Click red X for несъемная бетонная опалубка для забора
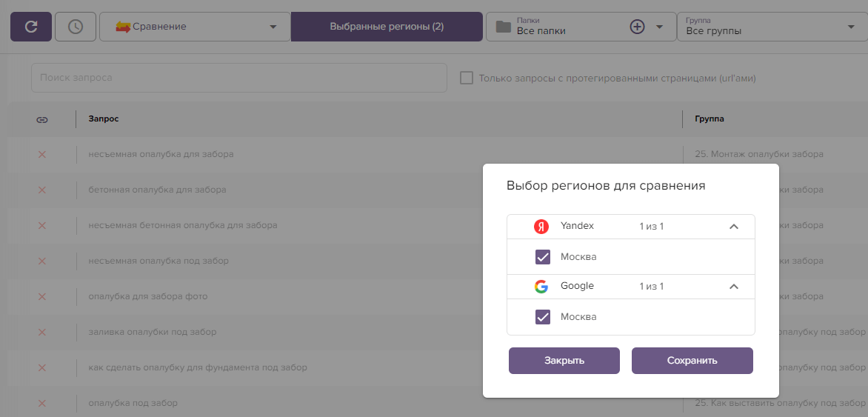This screenshot has width=868, height=417. click(x=41, y=225)
